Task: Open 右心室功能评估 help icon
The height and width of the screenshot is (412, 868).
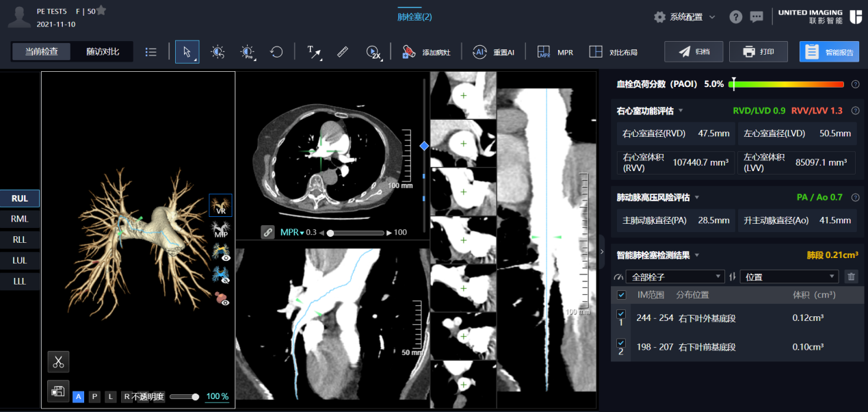Action: (x=855, y=110)
